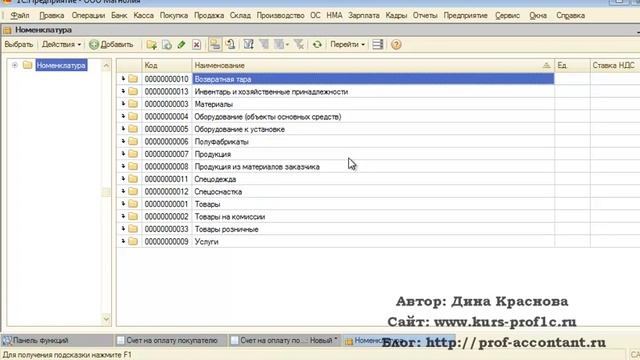Screen dimensions: 640x360
Task: Click code 0000000012 cell
Action: 167,191
